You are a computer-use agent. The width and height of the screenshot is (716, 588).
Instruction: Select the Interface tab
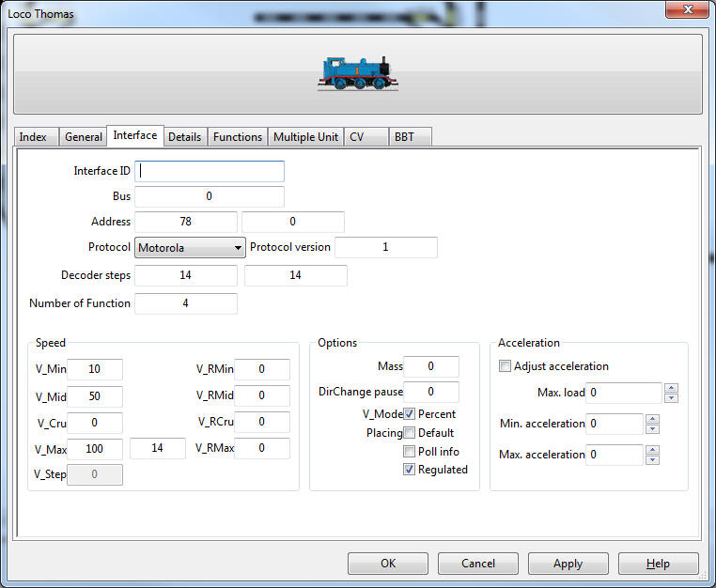[135, 135]
